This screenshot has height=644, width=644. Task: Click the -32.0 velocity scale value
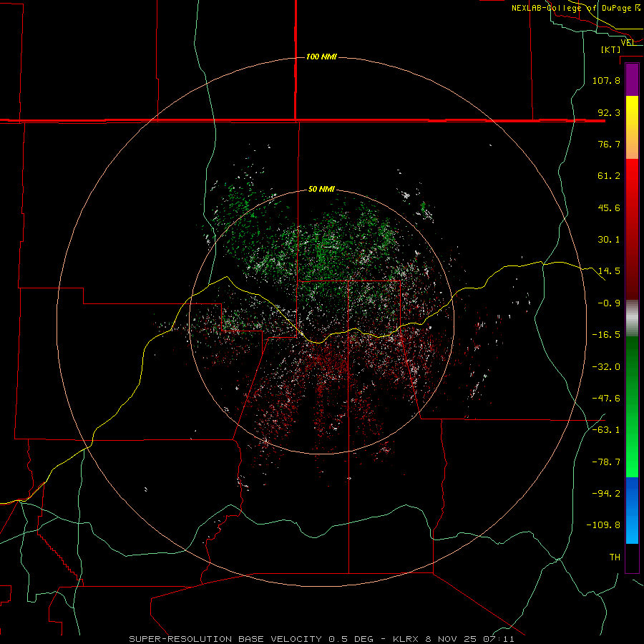(x=606, y=366)
